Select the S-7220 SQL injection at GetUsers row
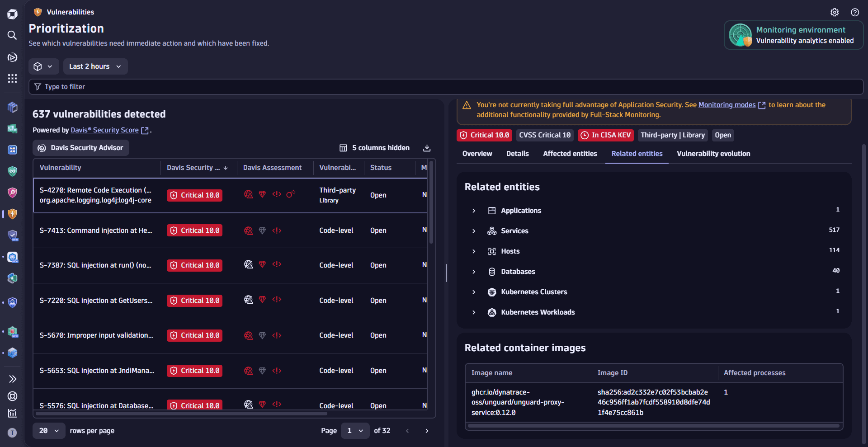The height and width of the screenshot is (447, 868). pos(230,301)
